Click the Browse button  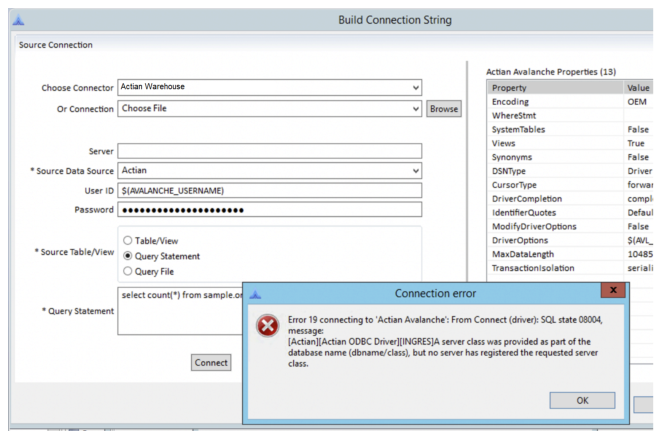point(444,108)
